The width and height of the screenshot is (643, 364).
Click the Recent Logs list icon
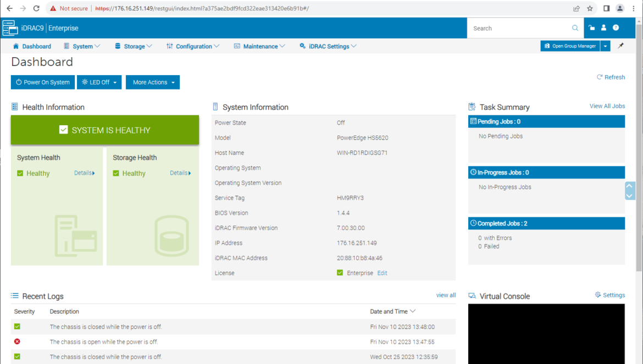[x=15, y=295]
